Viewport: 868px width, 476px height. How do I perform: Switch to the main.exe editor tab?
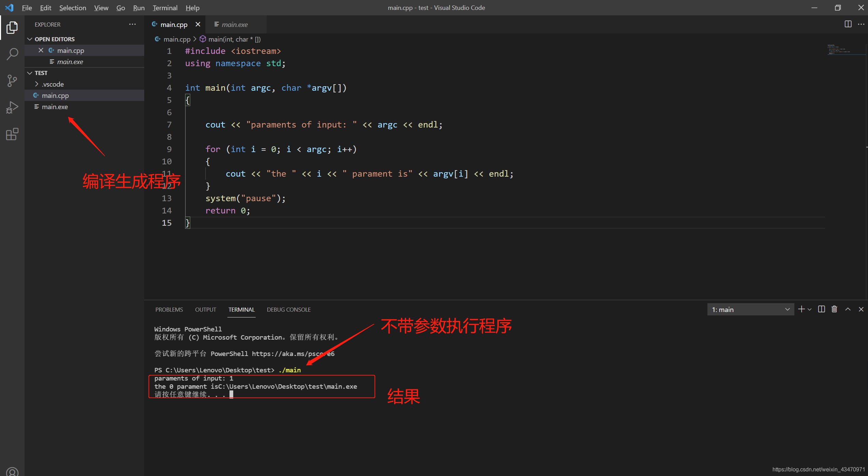pos(235,25)
